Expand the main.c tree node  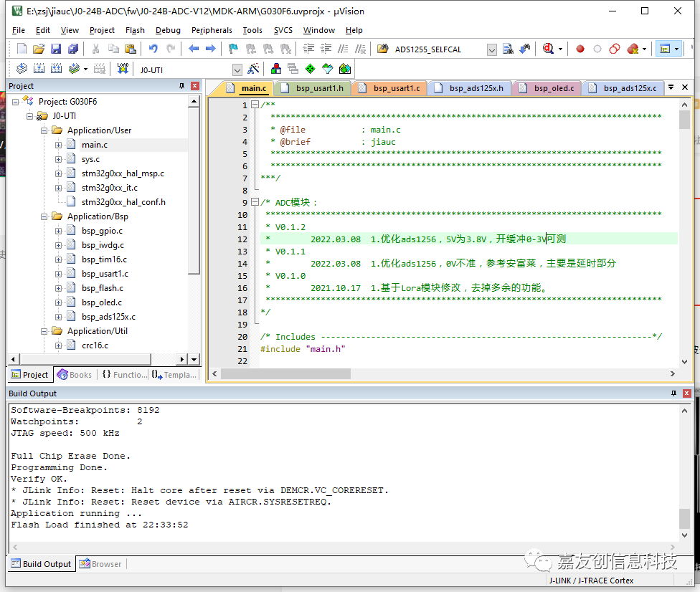tap(59, 145)
